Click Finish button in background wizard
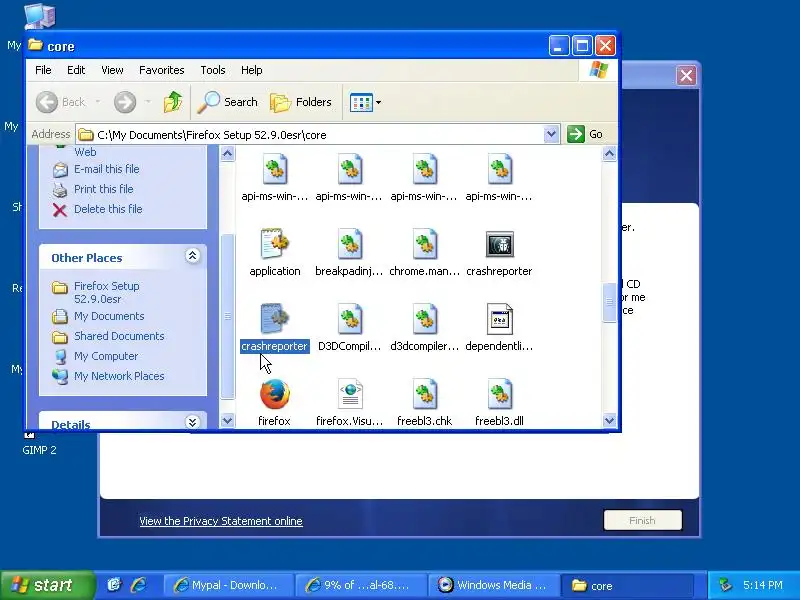The height and width of the screenshot is (600, 800). coord(642,520)
